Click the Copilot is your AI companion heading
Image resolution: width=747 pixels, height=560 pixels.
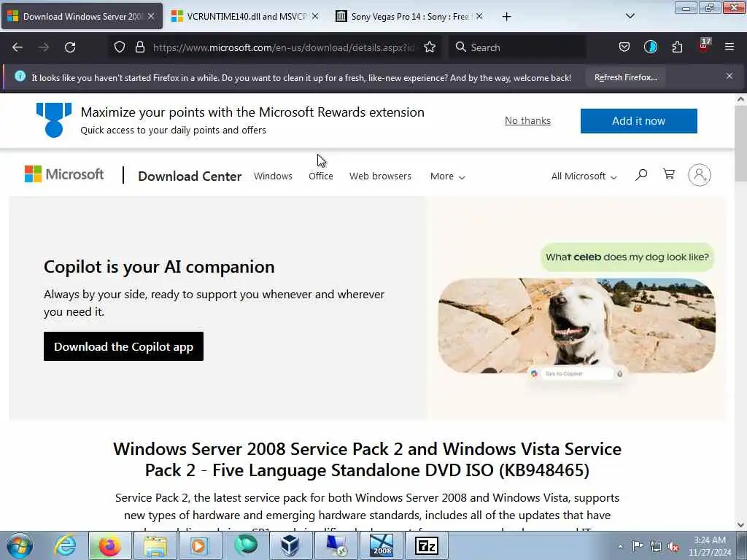tap(159, 267)
